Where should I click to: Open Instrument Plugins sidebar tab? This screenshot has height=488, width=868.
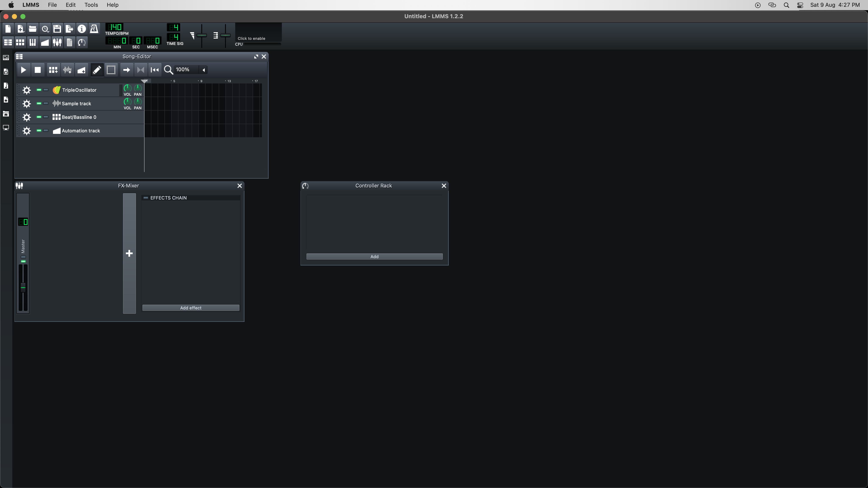[x=6, y=58]
